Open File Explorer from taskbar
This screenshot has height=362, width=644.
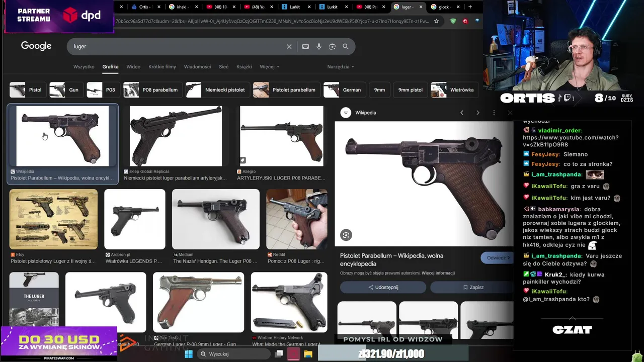point(308,354)
